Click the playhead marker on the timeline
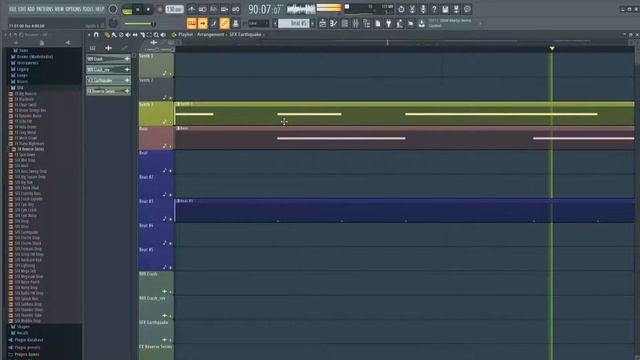The height and width of the screenshot is (360, 640). point(552,49)
